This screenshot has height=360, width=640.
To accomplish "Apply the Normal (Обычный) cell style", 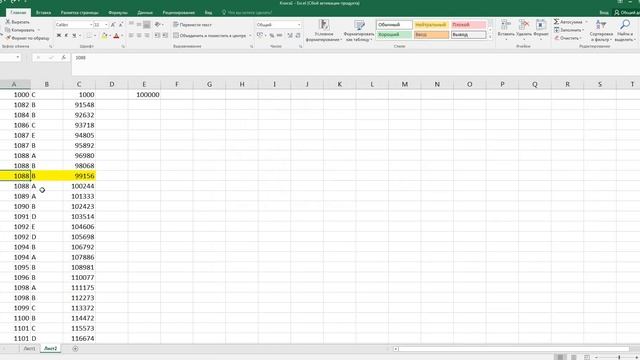I will [394, 25].
